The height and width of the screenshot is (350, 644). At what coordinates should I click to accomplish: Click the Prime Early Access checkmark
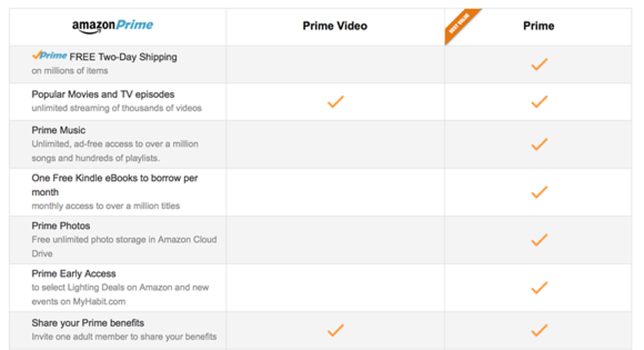[540, 288]
